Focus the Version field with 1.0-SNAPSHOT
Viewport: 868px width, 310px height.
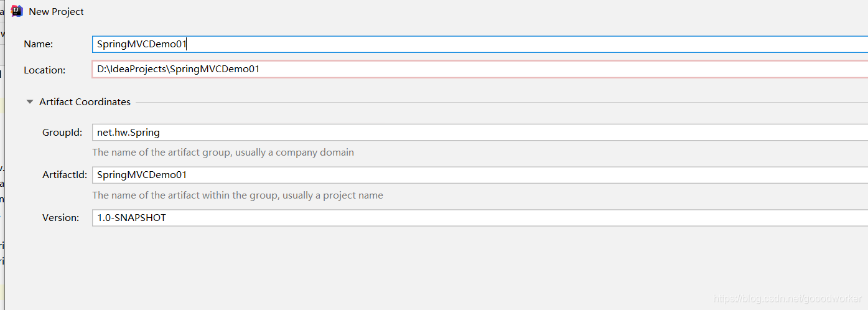click(480, 218)
